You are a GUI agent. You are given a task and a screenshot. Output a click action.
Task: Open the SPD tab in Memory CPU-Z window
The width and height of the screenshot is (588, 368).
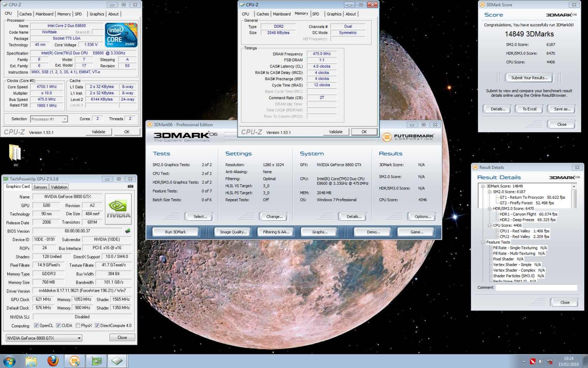316,14
